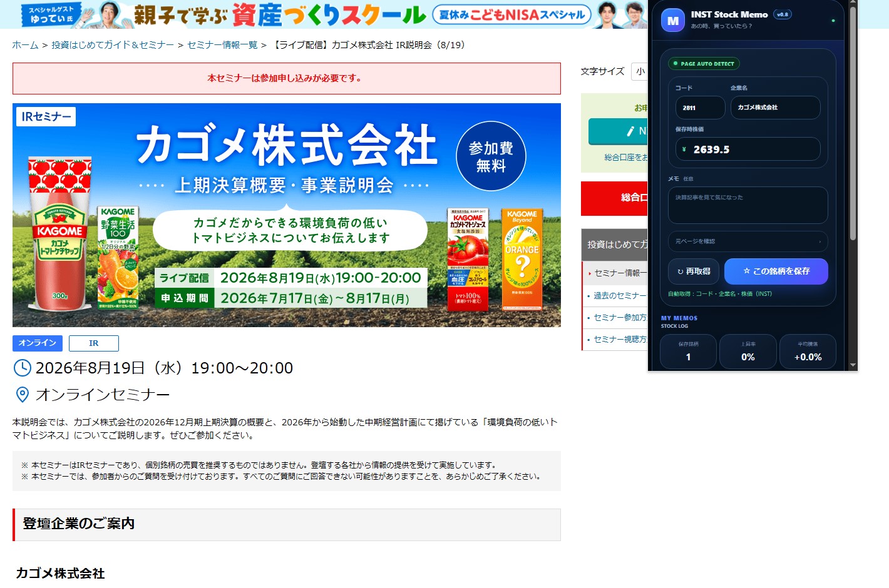Click the location pin icon beside オンラインセミナー
Viewport: 889px width, 588px height.
click(x=22, y=395)
